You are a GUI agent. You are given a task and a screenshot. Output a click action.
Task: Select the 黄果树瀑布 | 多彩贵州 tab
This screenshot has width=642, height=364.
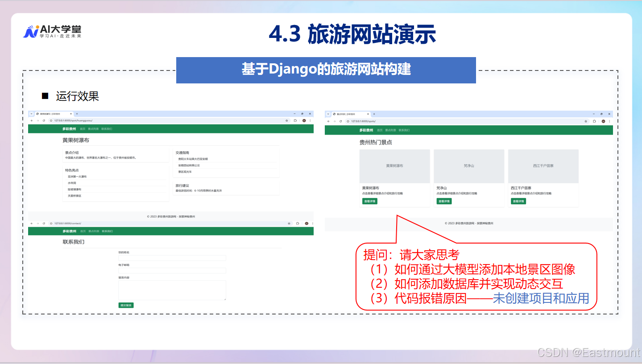pos(51,113)
